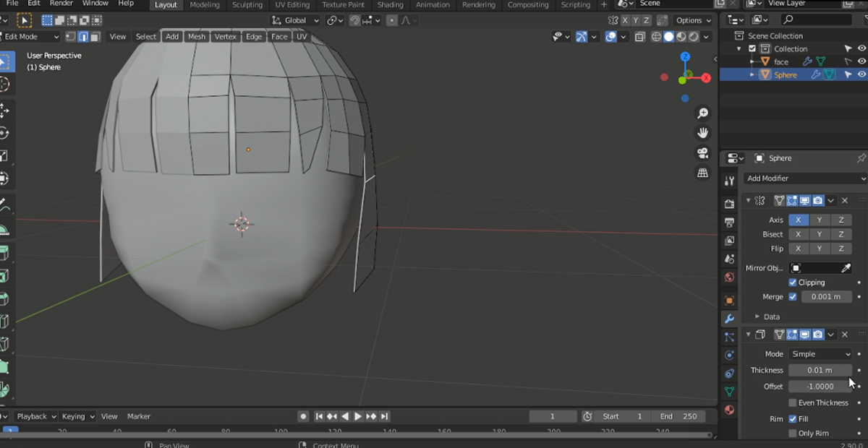
Task: Select wireframe viewport shading
Action: (657, 37)
